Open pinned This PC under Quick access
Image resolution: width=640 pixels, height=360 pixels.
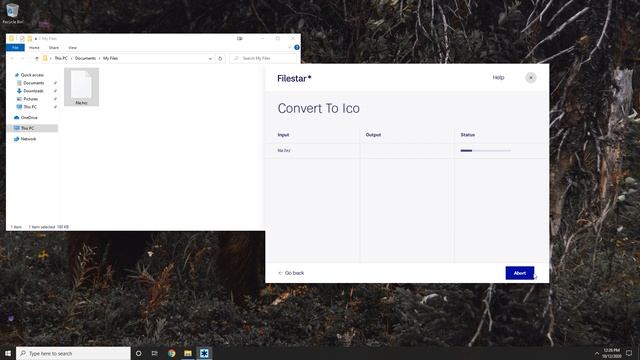30,107
